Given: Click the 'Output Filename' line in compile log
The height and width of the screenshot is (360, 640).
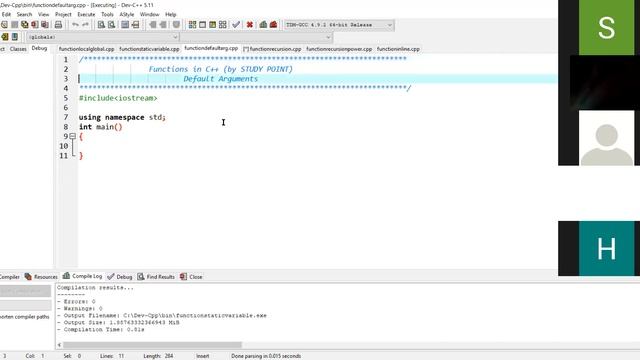Looking at the screenshot, I should [x=162, y=316].
